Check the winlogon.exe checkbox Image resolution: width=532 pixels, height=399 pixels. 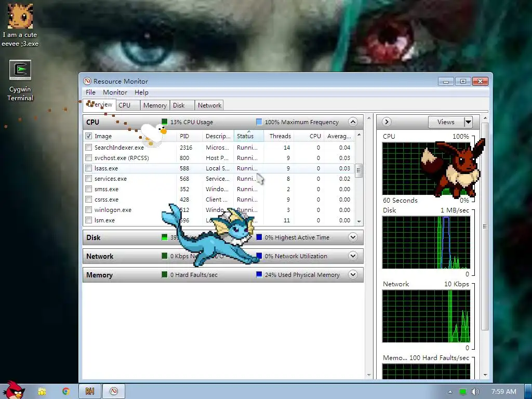pos(88,210)
